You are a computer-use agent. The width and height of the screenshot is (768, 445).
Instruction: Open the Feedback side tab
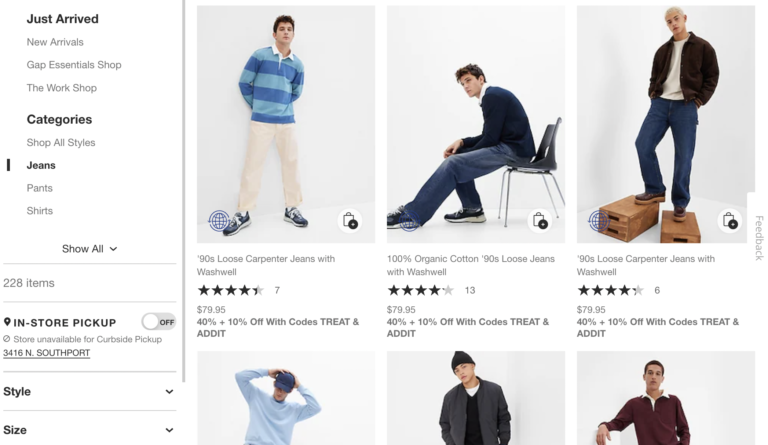tap(758, 237)
